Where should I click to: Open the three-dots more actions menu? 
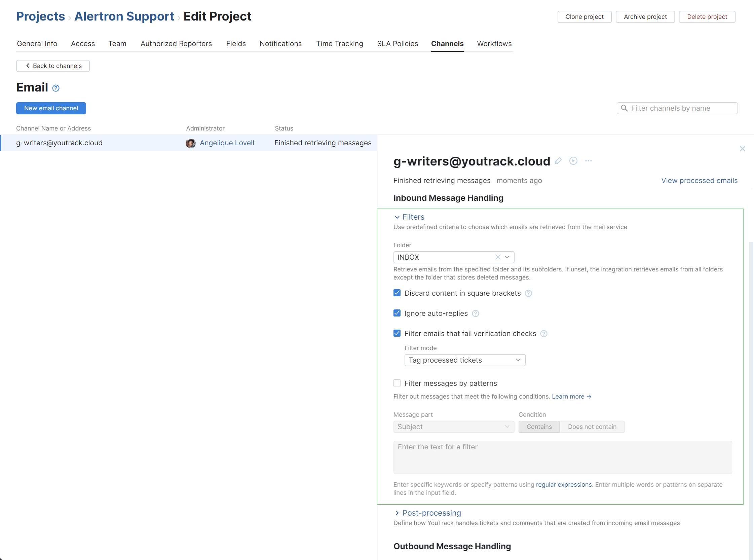pos(588,161)
